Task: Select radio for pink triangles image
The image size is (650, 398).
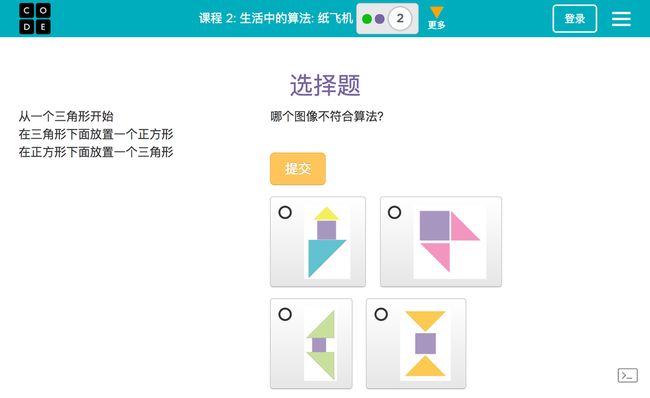Action: coord(394,212)
